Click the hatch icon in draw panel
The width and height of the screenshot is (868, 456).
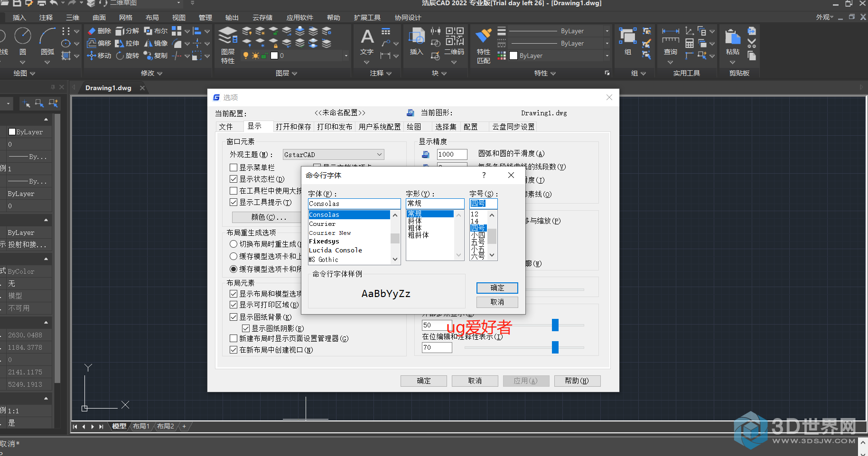tap(66, 56)
